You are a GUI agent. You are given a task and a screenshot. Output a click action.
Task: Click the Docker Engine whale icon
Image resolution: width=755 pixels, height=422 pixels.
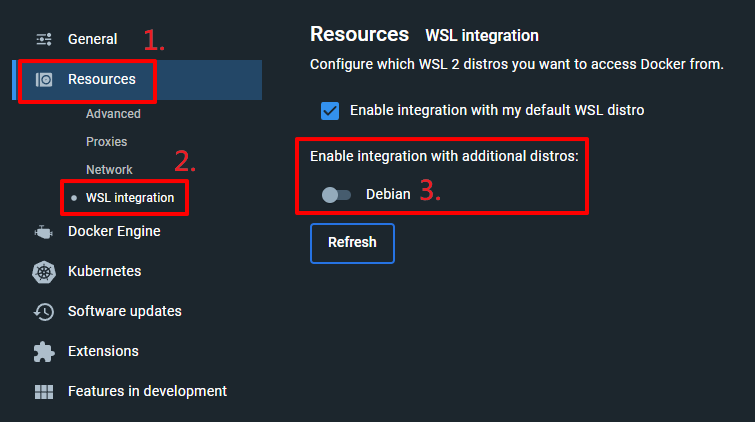pos(44,232)
